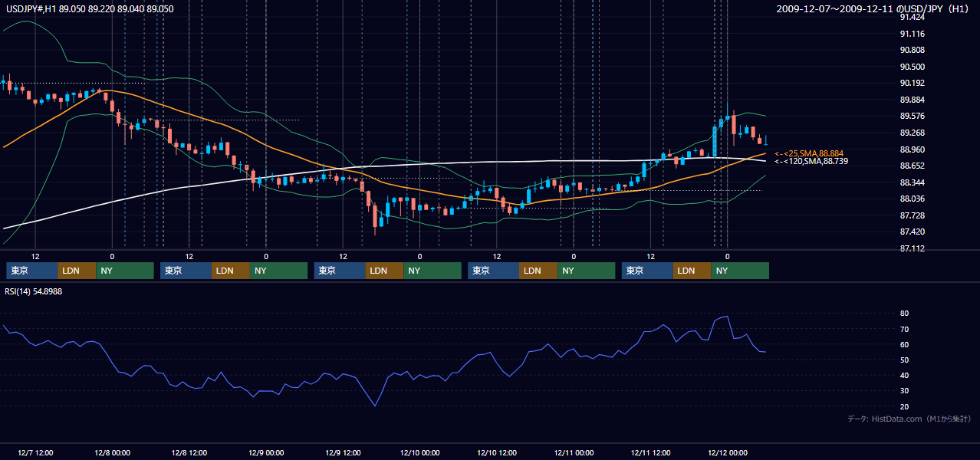Select the 88.652 price axis label
The width and height of the screenshot is (980, 460).
tap(913, 166)
